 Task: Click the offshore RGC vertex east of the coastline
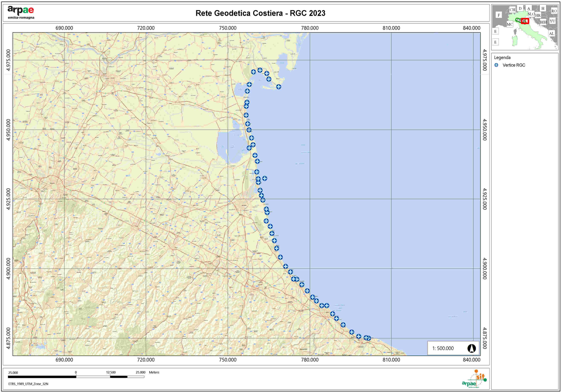point(265,178)
